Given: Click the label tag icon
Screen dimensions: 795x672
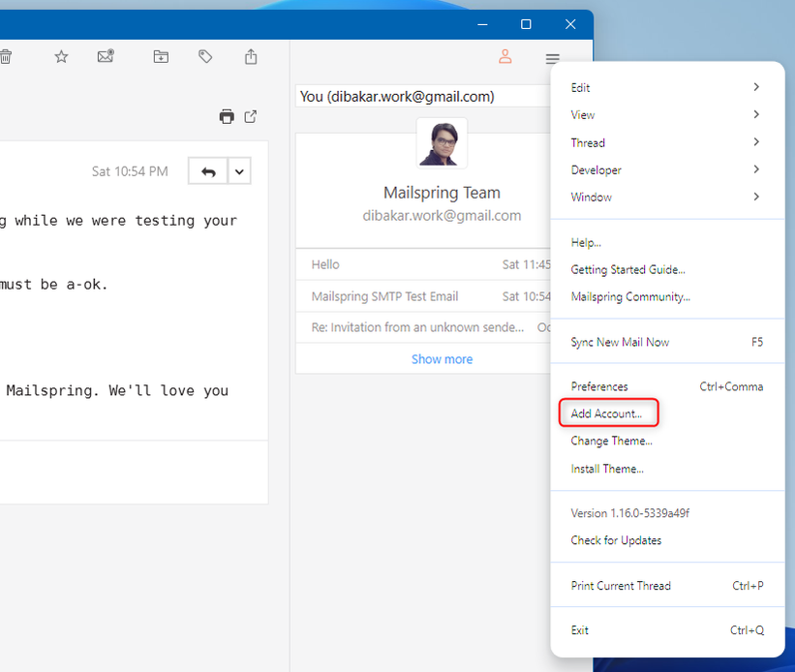Looking at the screenshot, I should pos(205,57).
